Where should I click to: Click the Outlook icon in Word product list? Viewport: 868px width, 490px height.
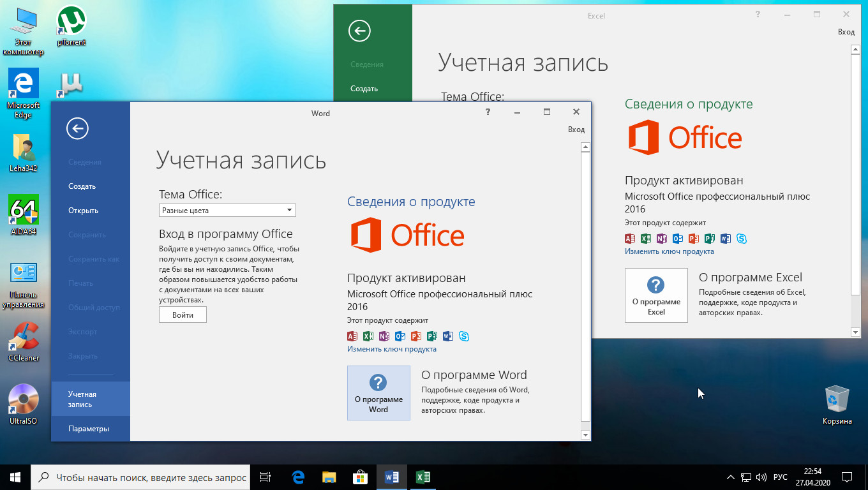pos(400,336)
